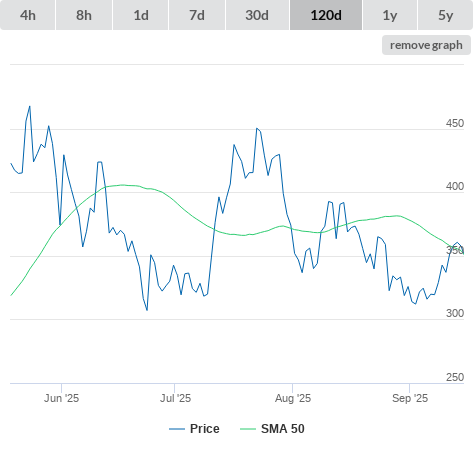Click the Jun '25 axis label
Image resolution: width=474 pixels, height=455 pixels.
[x=62, y=398]
